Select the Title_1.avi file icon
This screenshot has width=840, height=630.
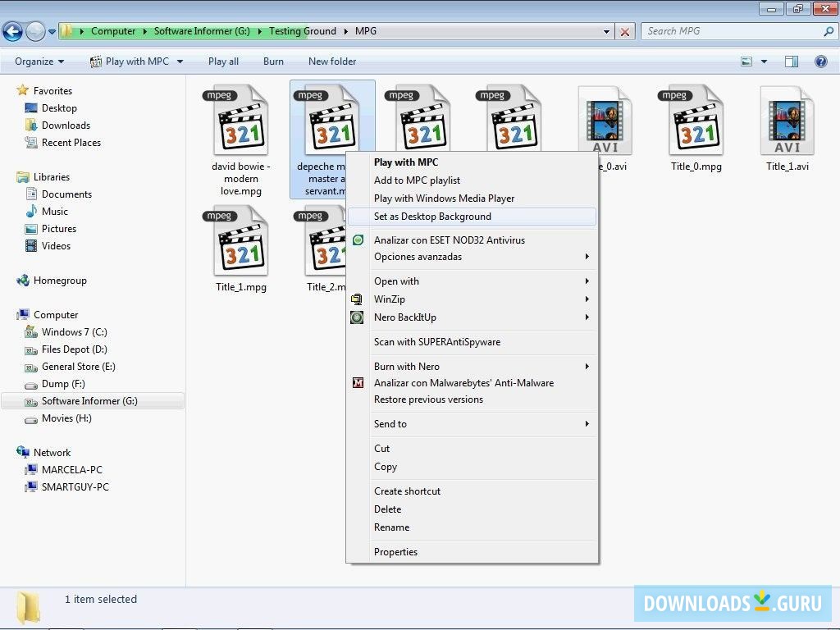[x=787, y=121]
